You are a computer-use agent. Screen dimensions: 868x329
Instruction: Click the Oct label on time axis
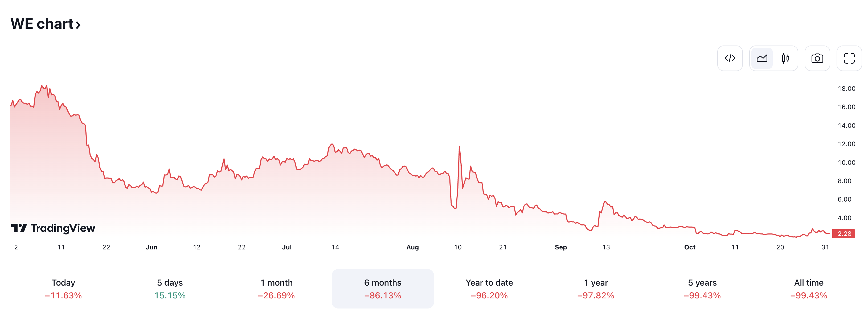click(689, 247)
